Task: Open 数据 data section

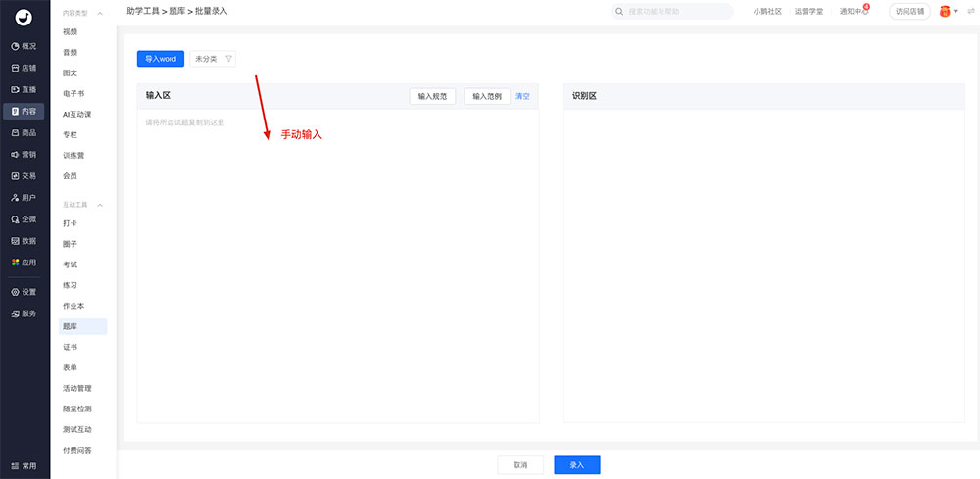Action: [x=24, y=240]
